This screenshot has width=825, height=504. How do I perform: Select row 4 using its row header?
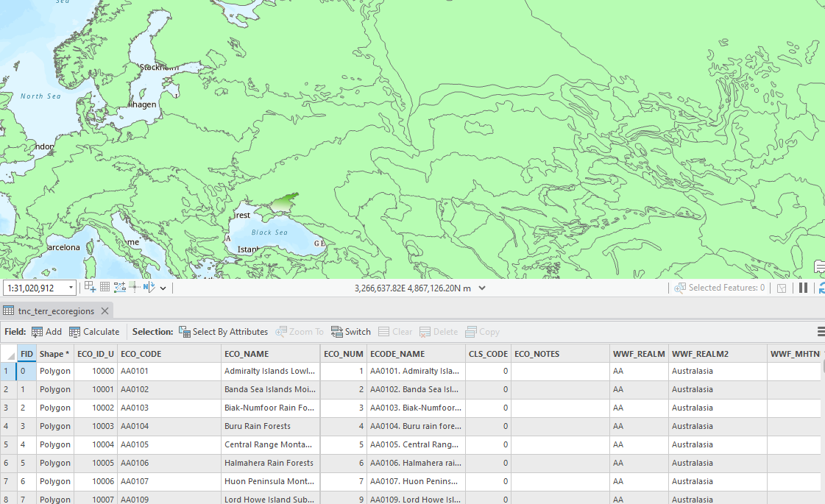6,426
